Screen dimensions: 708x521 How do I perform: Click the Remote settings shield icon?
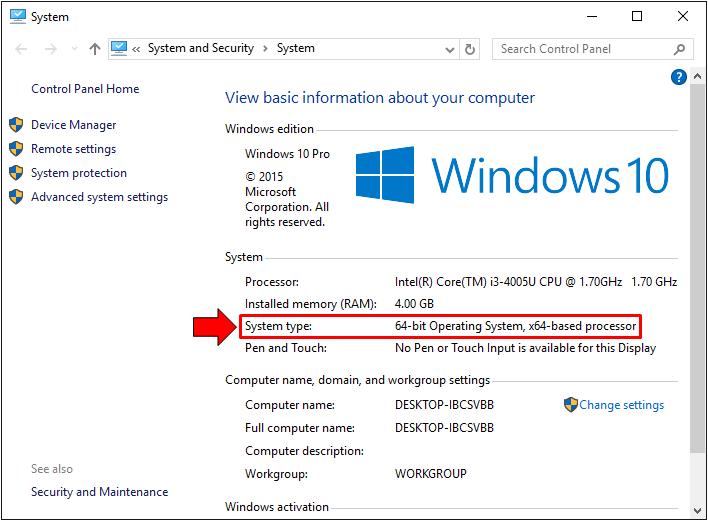tap(16, 149)
